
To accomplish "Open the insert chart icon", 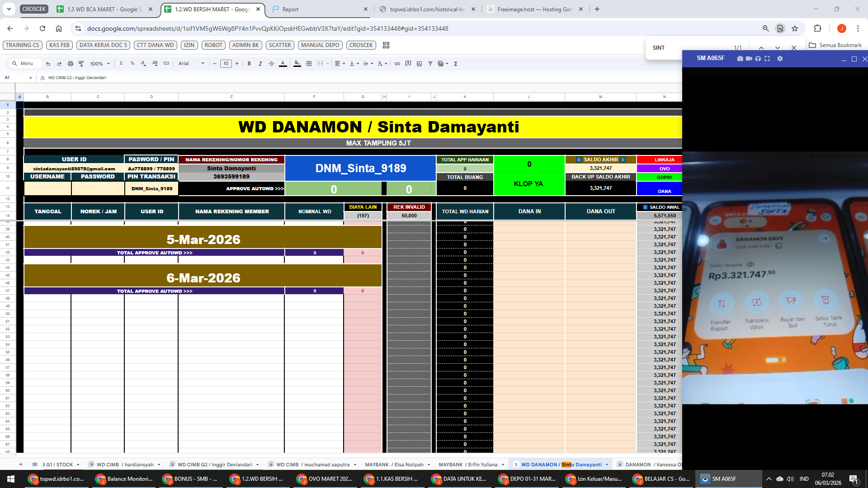I will pyautogui.click(x=419, y=64).
